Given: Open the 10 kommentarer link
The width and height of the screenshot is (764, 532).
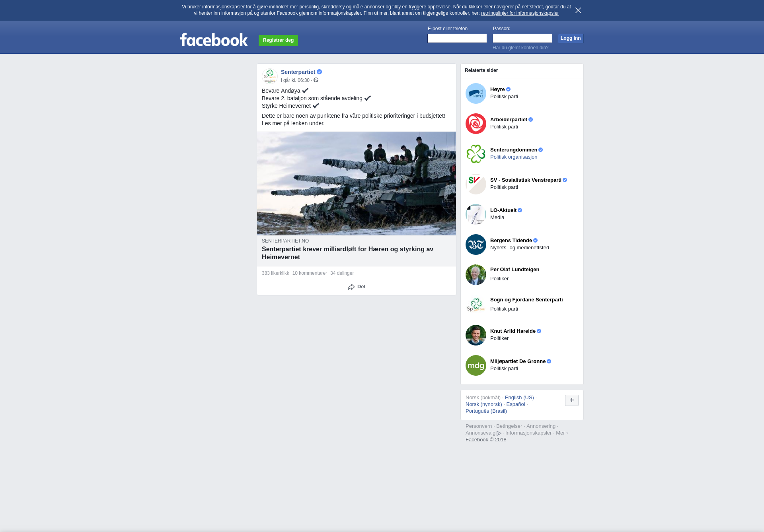Looking at the screenshot, I should coord(310,273).
